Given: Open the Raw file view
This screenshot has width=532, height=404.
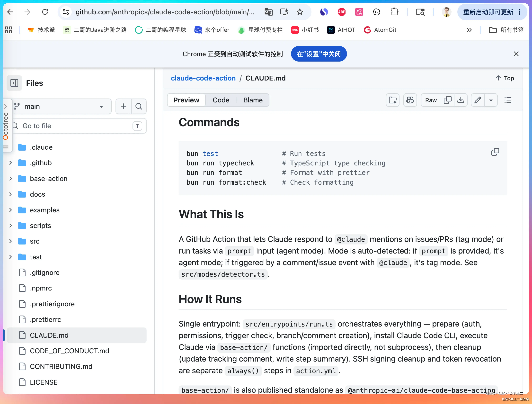Looking at the screenshot, I should coord(431,100).
